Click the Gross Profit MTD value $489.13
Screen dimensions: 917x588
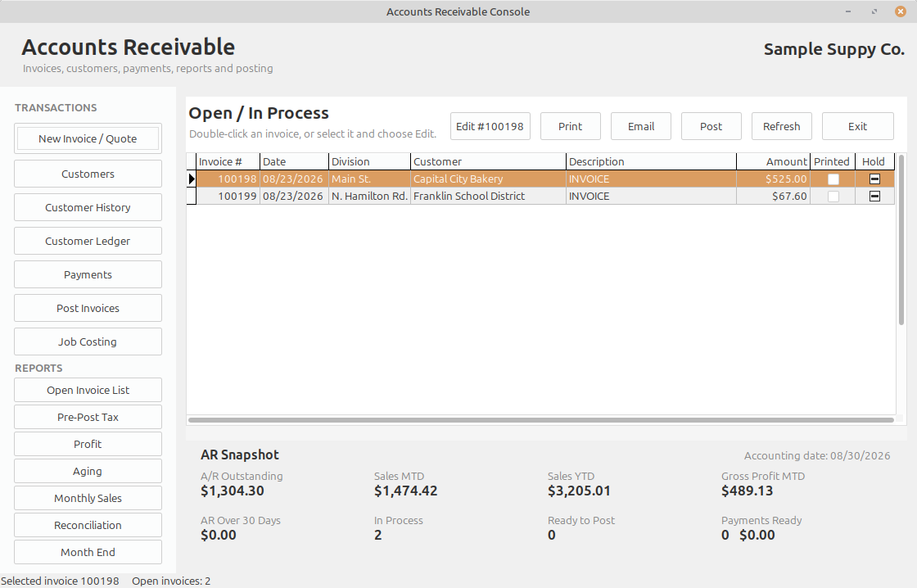pyautogui.click(x=747, y=491)
